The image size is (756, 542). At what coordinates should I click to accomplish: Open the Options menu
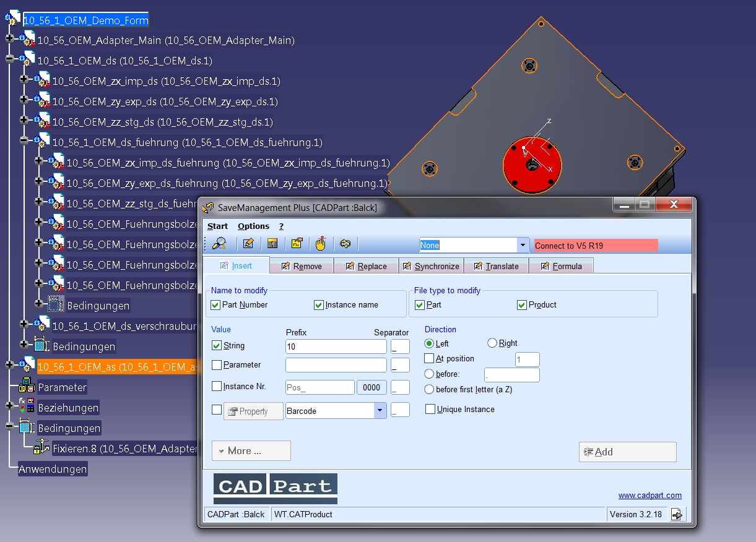tap(253, 226)
